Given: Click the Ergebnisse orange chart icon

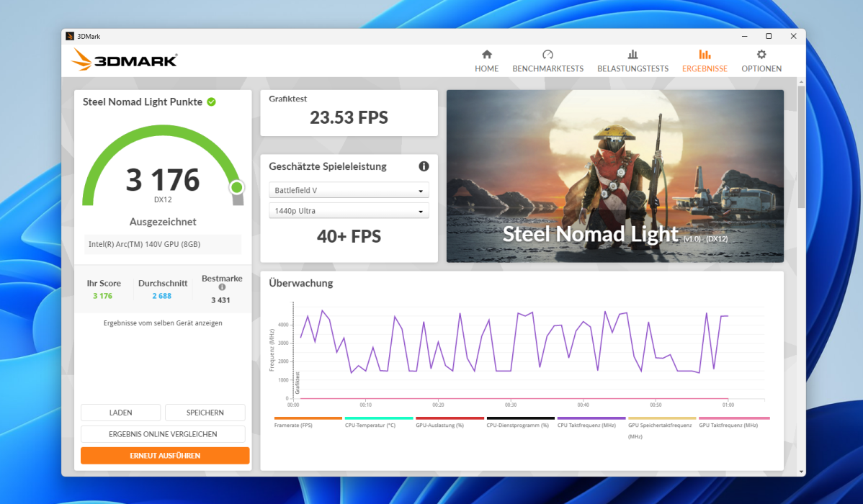Looking at the screenshot, I should pyautogui.click(x=705, y=54).
